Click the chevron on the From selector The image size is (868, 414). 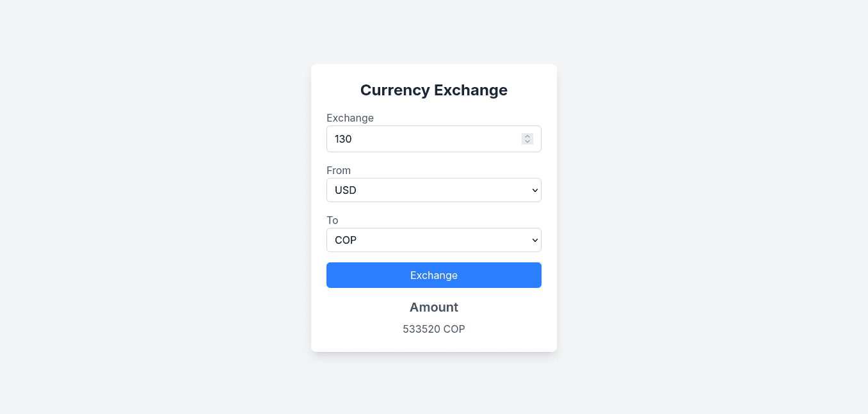click(x=534, y=190)
